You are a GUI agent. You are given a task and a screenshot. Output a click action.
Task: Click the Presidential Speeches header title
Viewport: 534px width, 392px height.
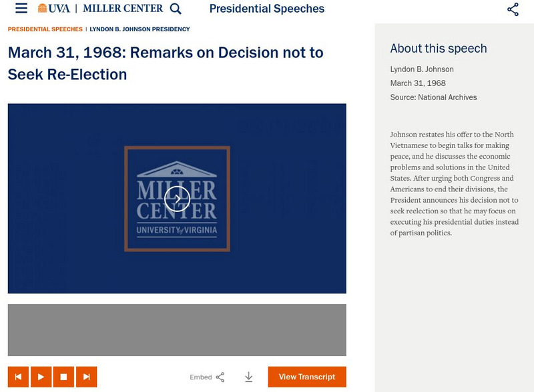(x=266, y=9)
